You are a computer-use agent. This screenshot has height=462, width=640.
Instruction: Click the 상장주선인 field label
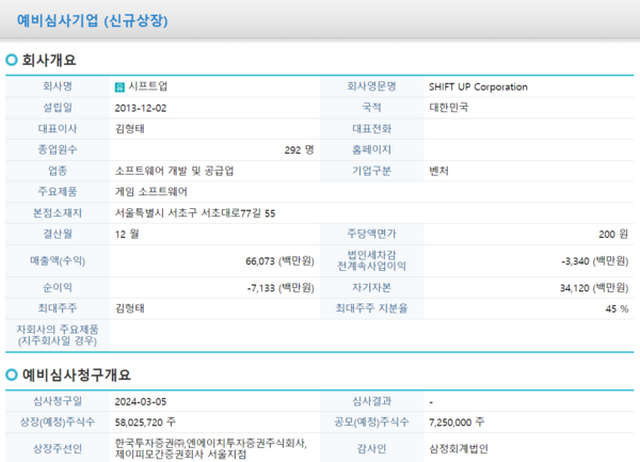tap(57, 449)
